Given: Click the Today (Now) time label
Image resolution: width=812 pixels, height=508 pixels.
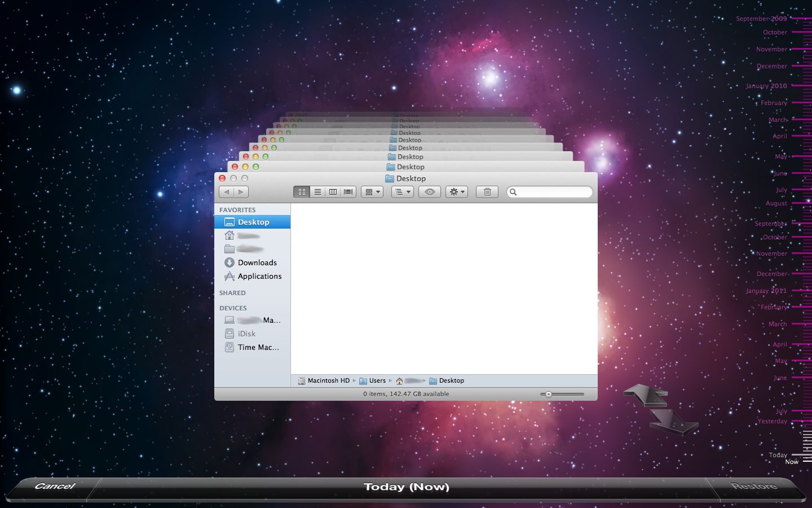Looking at the screenshot, I should coord(407,487).
